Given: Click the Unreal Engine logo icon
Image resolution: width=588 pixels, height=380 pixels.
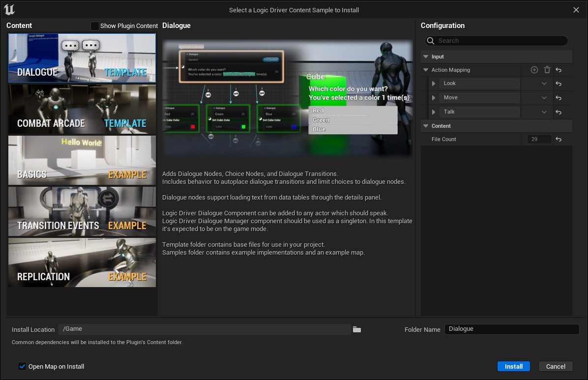Looking at the screenshot, I should 9,9.
